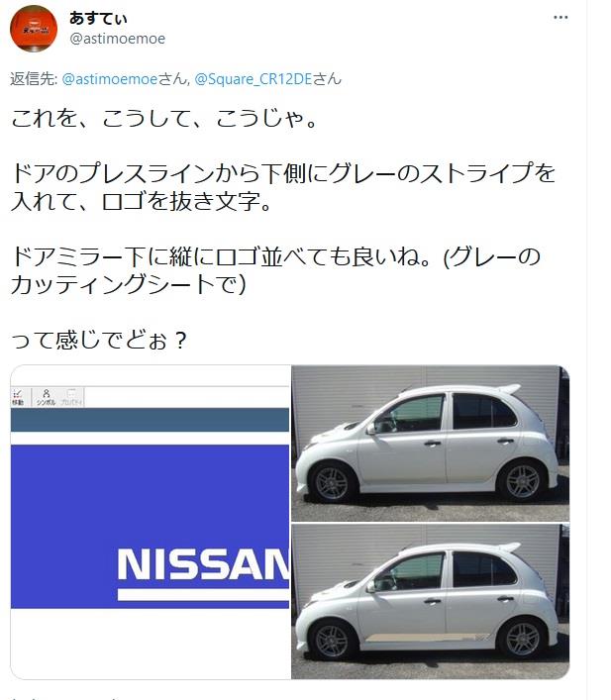Click the あすてぃ display name
611x700 pixels.
(98, 18)
